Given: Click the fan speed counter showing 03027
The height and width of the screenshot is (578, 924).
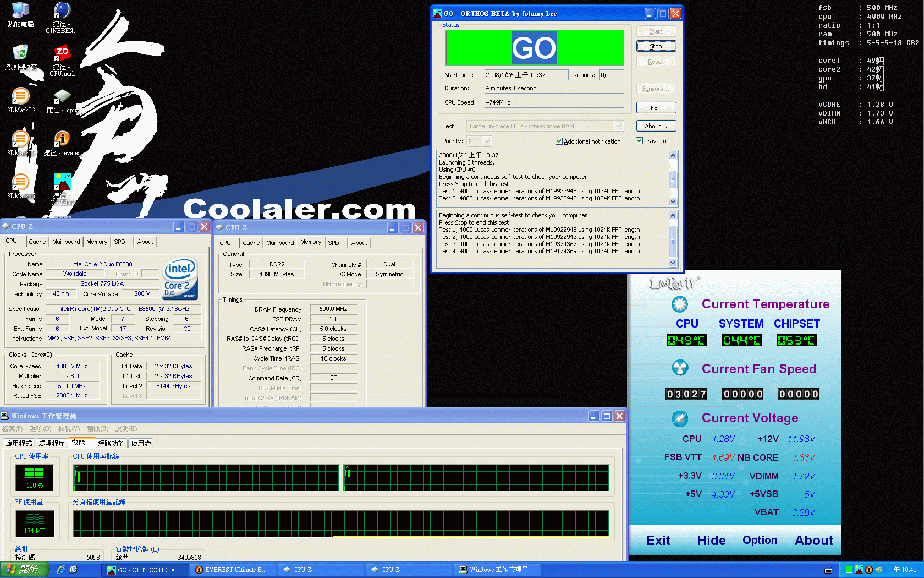Looking at the screenshot, I should pyautogui.click(x=686, y=394).
